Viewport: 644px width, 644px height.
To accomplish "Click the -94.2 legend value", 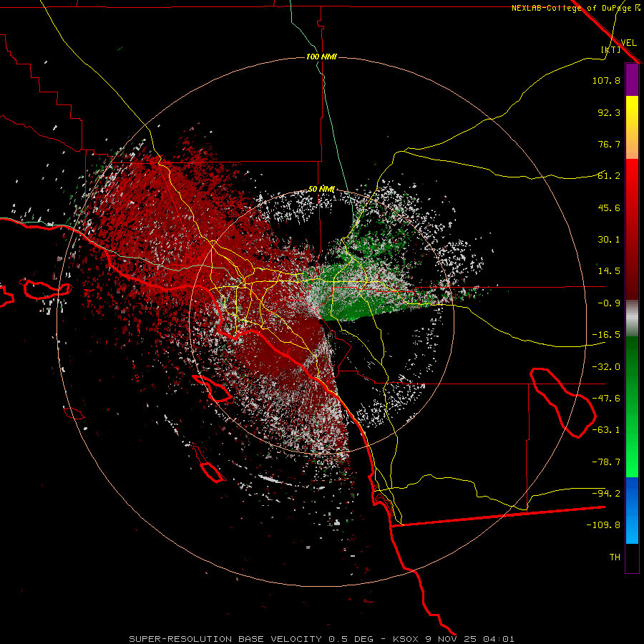I will coord(606,494).
